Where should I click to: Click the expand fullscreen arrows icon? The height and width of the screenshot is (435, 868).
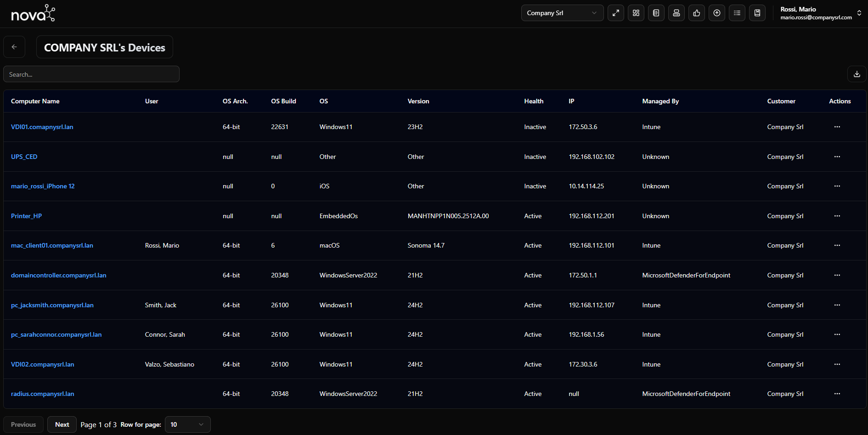pyautogui.click(x=615, y=13)
